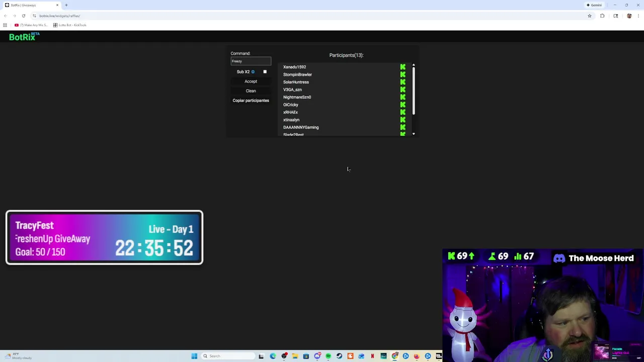This screenshot has height=362, width=644.
Task: Open the weather widget in the taskbar
Action: [x=19, y=356]
